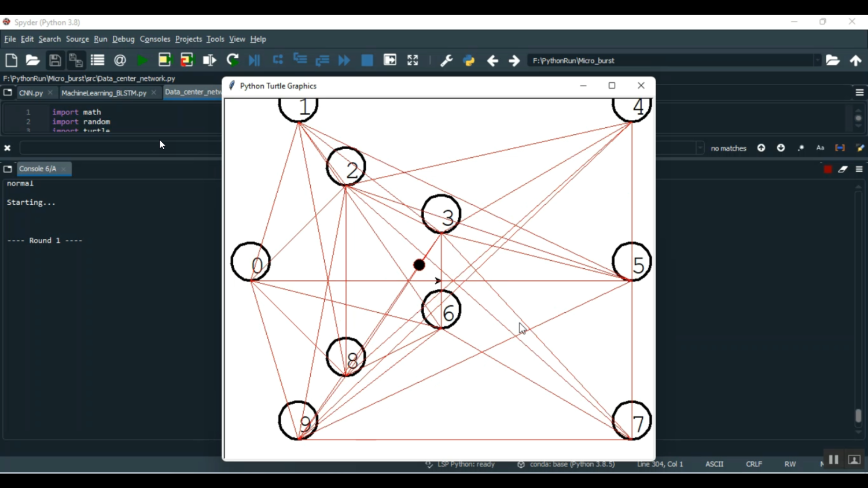Open the PYTHONPATH manager icon
Viewport: 868px width, 488px height.
tap(469, 60)
